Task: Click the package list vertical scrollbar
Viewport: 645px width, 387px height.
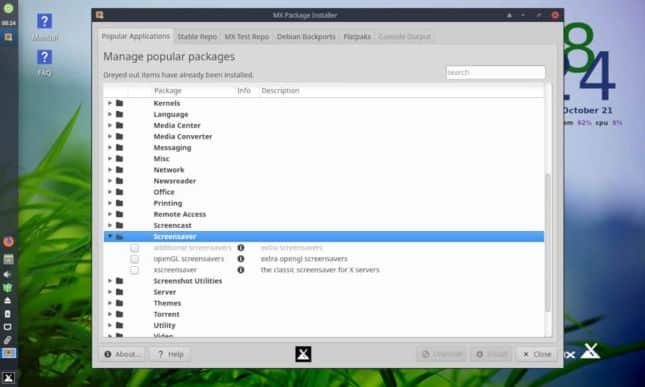Action: [548, 243]
